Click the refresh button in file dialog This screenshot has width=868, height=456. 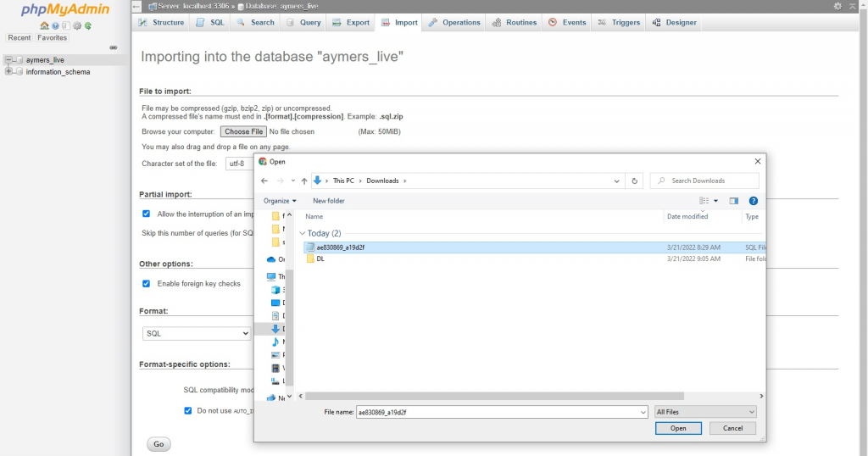click(634, 181)
